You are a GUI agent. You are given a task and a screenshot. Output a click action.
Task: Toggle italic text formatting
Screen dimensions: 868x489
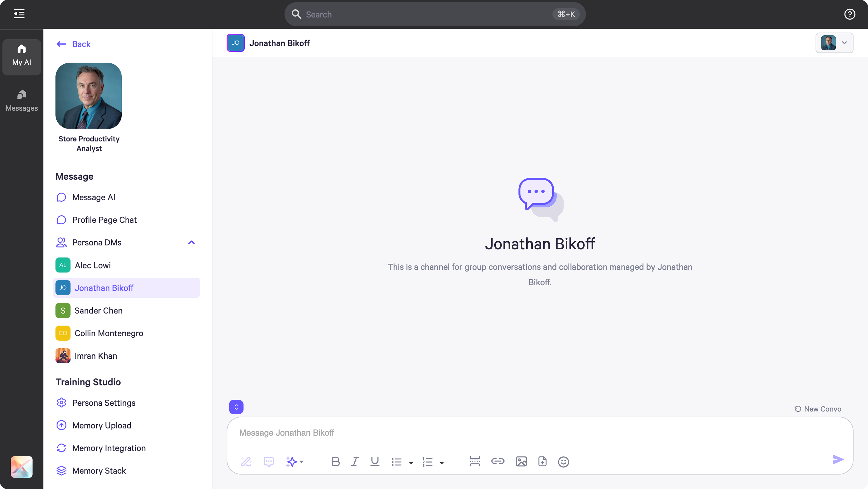click(355, 461)
